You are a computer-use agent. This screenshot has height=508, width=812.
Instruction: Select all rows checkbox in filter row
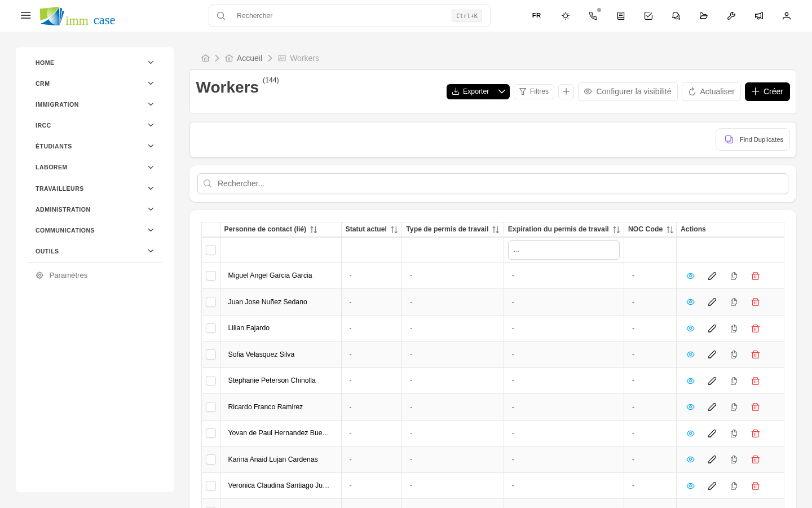pos(211,250)
